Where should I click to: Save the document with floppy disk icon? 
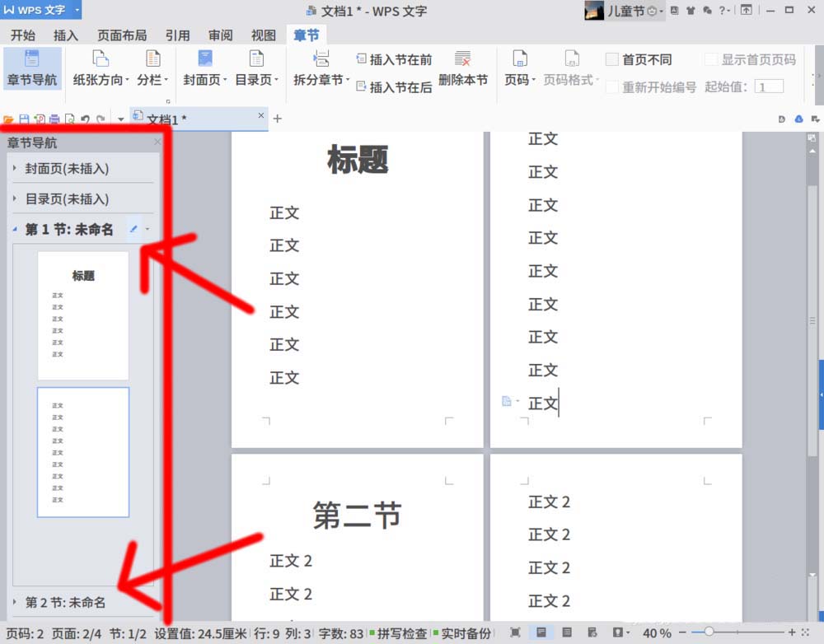coord(24,119)
